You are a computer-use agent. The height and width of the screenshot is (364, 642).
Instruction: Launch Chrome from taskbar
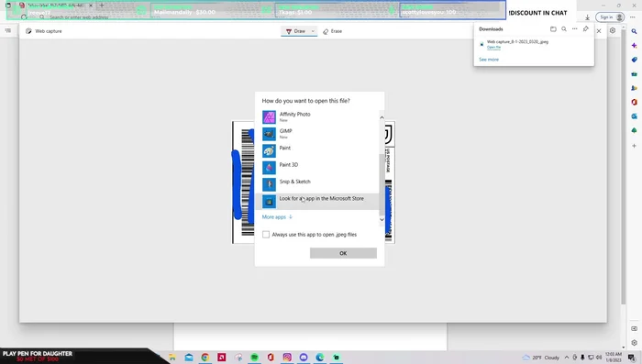click(x=205, y=358)
